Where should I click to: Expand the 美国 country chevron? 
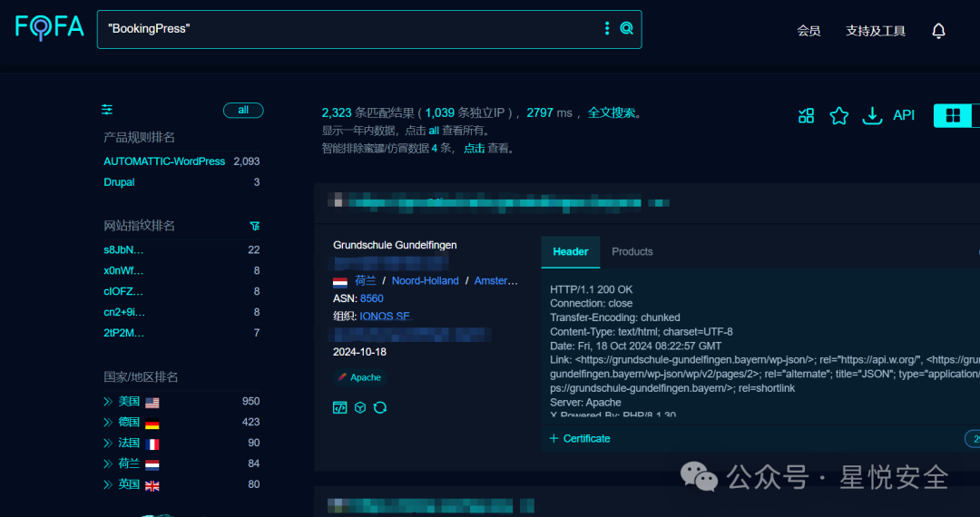tap(108, 402)
